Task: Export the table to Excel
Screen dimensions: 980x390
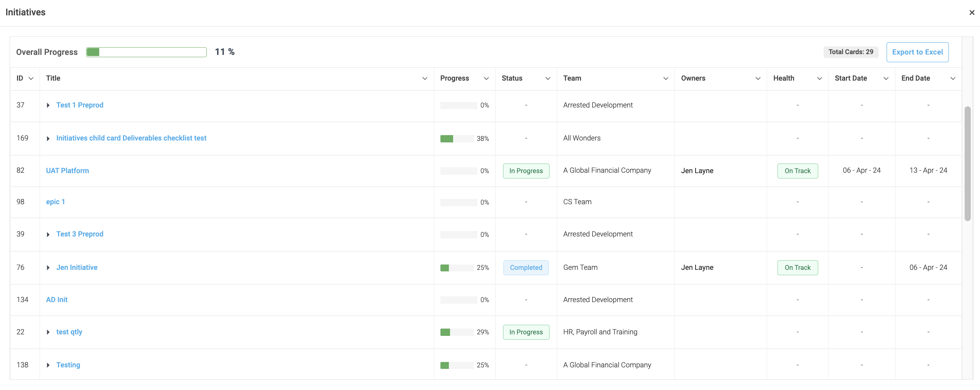Action: (917, 52)
